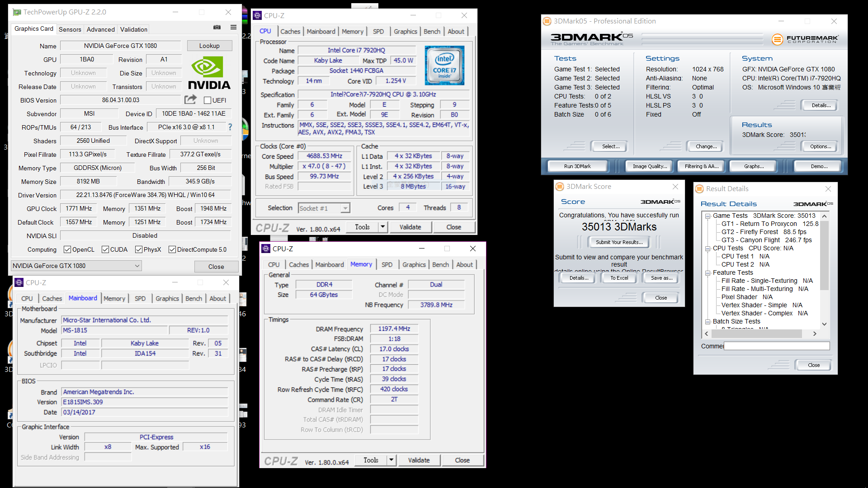The height and width of the screenshot is (488, 868).
Task: Click Details... in 3DMark Score window
Action: [579, 278]
